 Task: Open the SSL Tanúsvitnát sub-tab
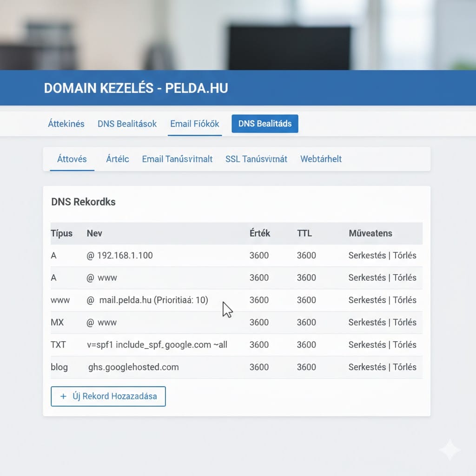click(x=256, y=159)
